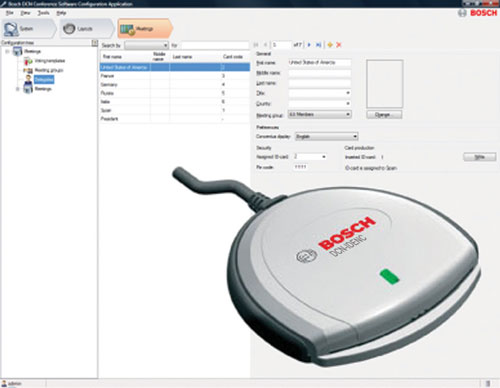Click the System computer icon
Screen dimensions: 500x388
point(11,29)
